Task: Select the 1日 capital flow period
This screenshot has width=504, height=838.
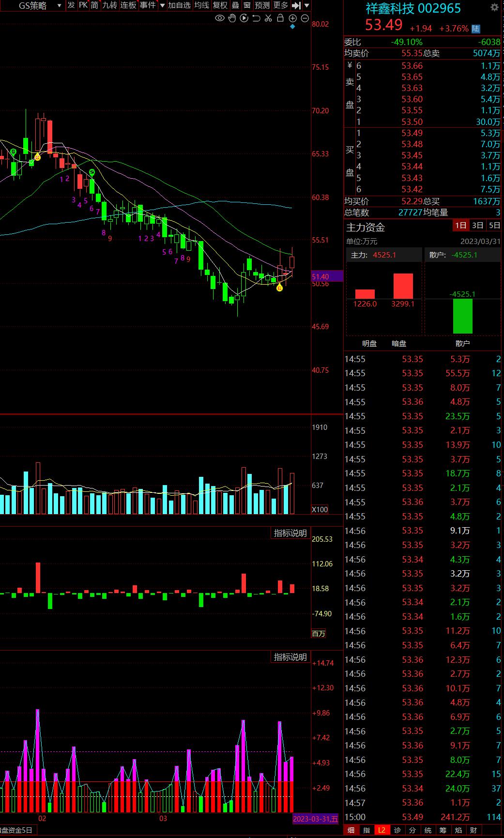Action: click(461, 225)
